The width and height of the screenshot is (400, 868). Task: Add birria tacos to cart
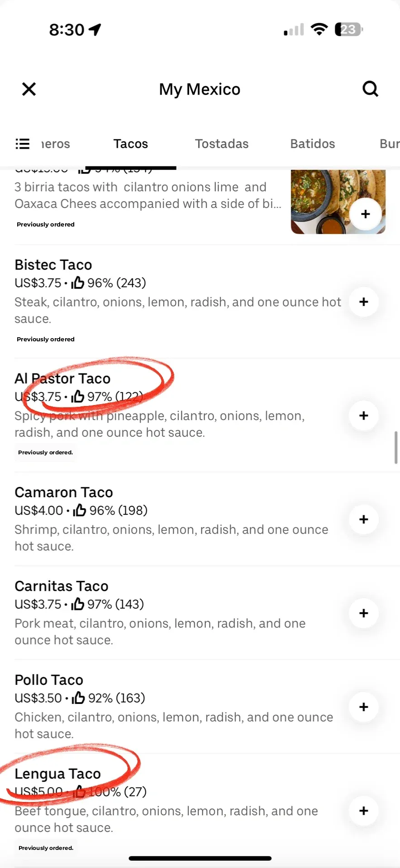365,214
